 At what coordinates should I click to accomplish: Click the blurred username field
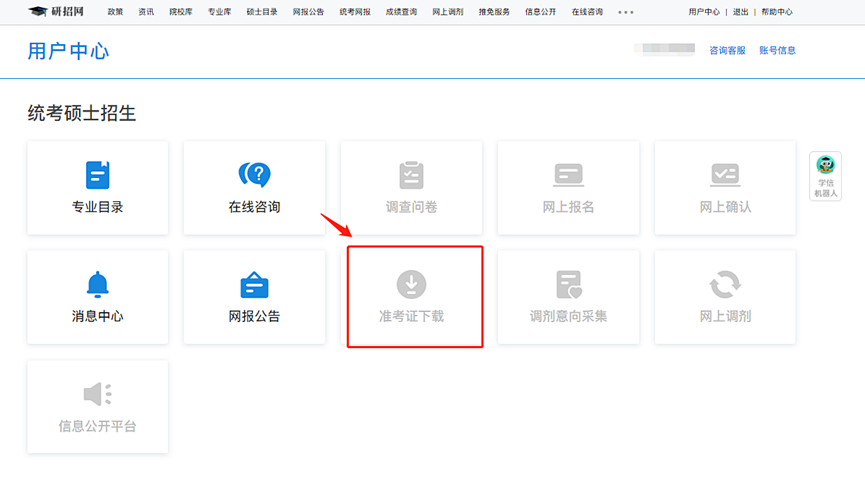click(664, 49)
